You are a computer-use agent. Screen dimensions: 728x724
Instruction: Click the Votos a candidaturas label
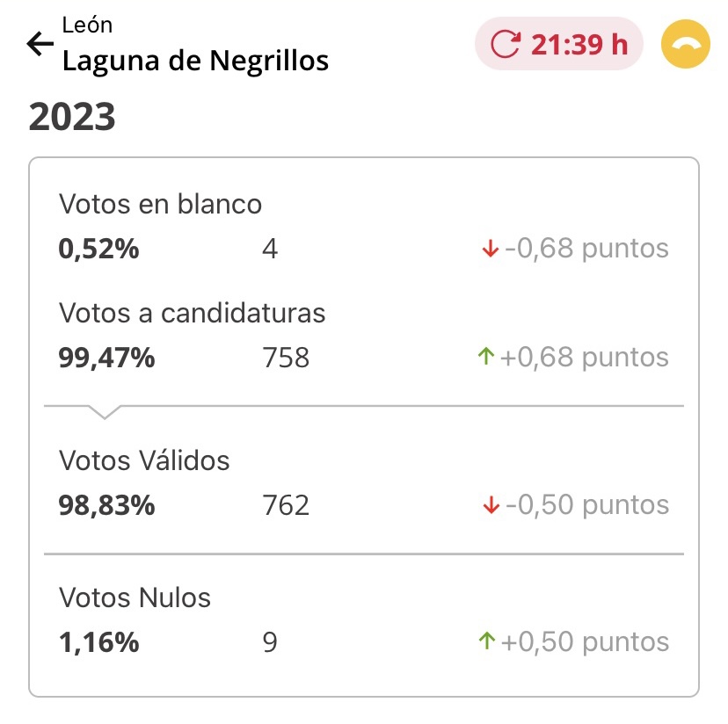click(193, 313)
